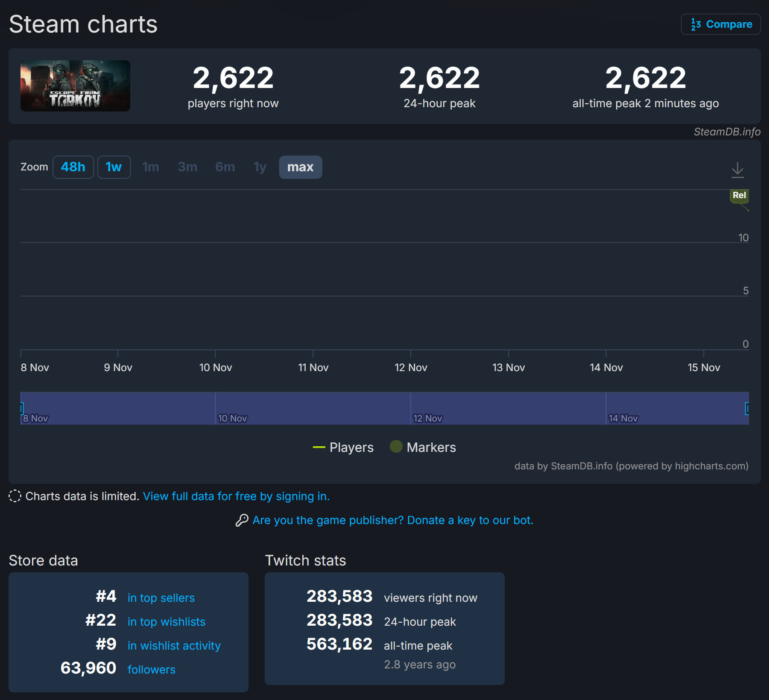The height and width of the screenshot is (700, 769).
Task: Click the dashed circle limited-data icon
Action: (15, 496)
